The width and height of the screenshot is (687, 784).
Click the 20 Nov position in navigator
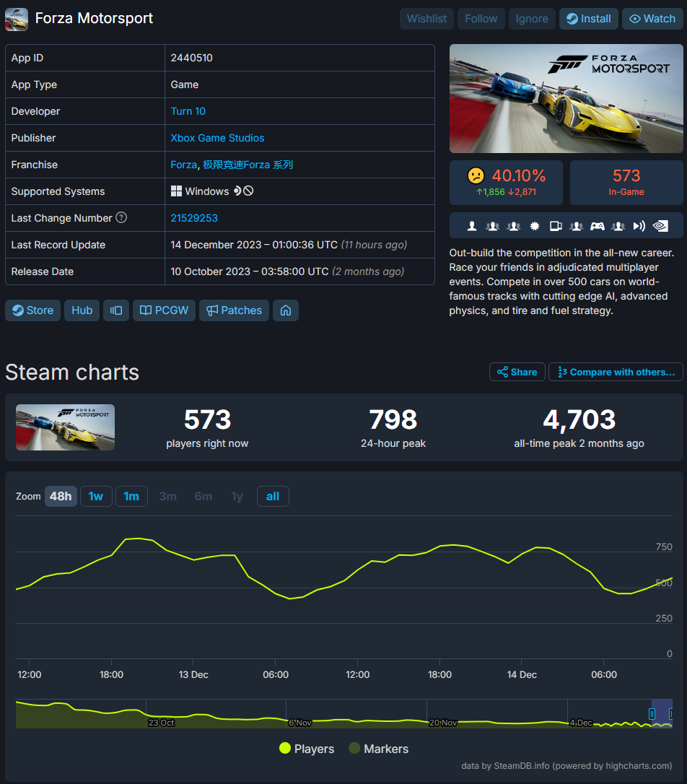point(443,723)
